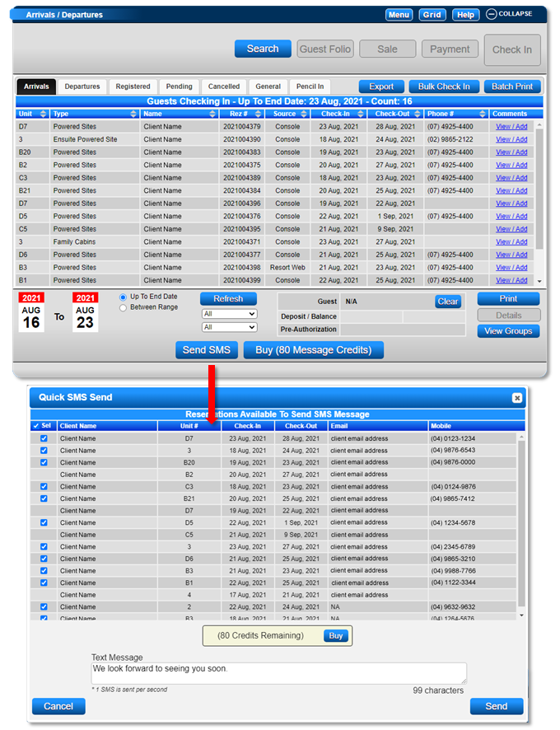This screenshot has width=560, height=730.
Task: Open the Aug 16 start date calendar
Action: click(x=31, y=312)
